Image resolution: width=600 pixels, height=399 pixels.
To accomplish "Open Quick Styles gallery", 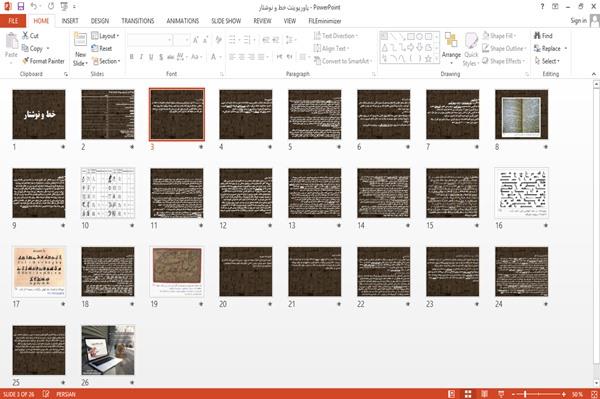I will point(471,50).
